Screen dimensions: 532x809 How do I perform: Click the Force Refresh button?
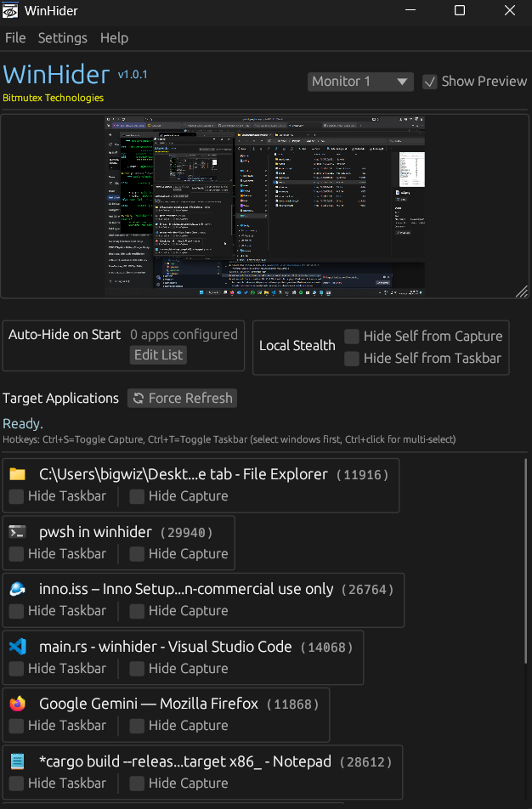182,399
